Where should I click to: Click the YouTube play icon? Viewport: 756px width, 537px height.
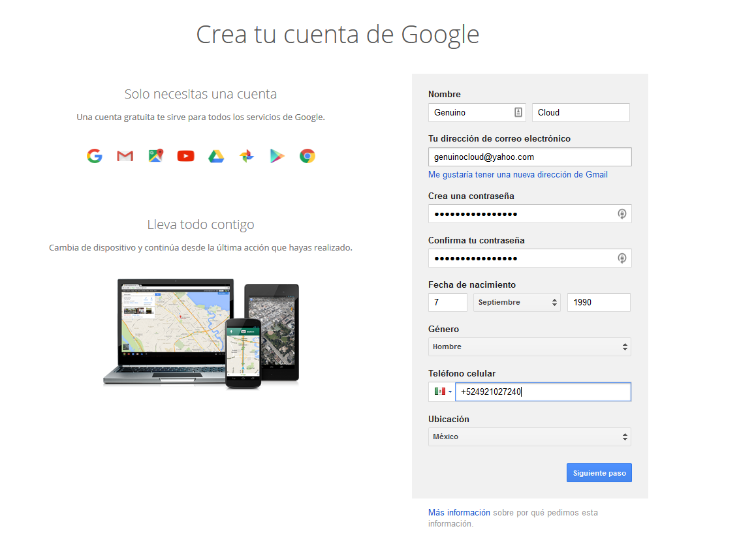185,156
